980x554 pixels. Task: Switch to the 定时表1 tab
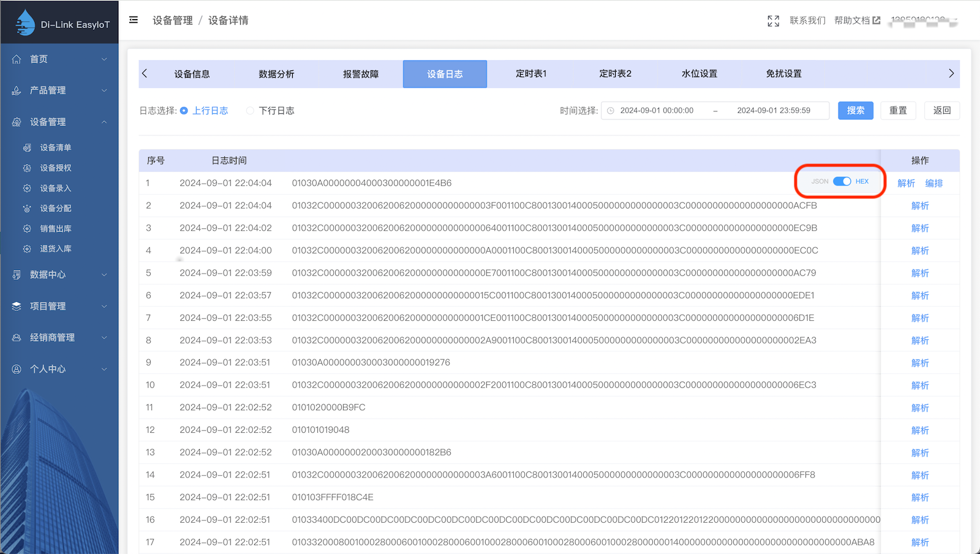pyautogui.click(x=530, y=73)
